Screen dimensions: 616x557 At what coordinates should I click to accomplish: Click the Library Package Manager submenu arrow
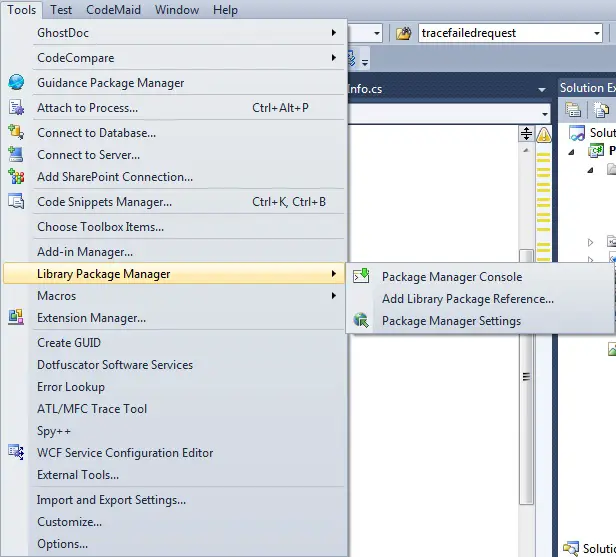(334, 273)
